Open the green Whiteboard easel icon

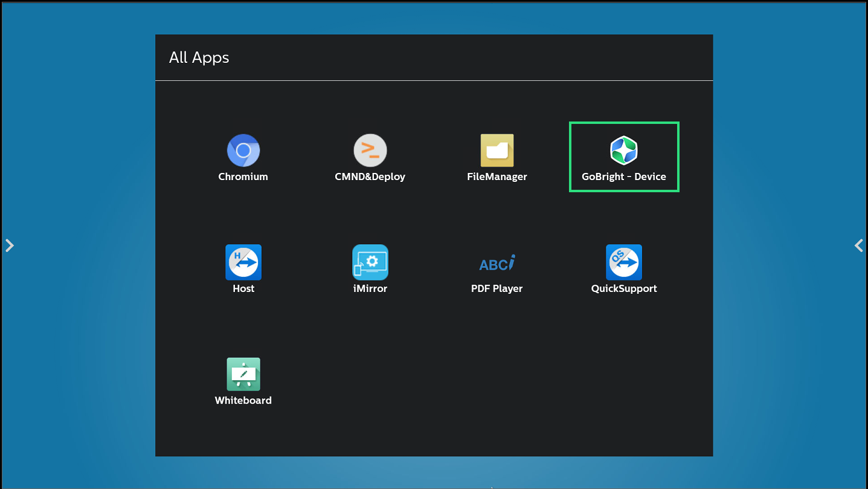point(243,374)
